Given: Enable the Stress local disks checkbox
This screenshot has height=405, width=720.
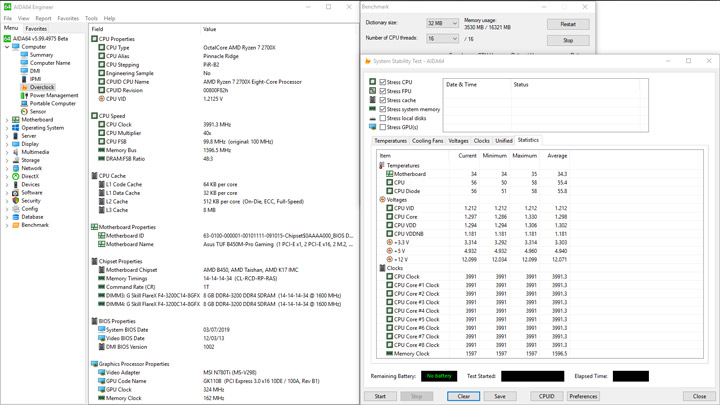Looking at the screenshot, I should tap(382, 118).
